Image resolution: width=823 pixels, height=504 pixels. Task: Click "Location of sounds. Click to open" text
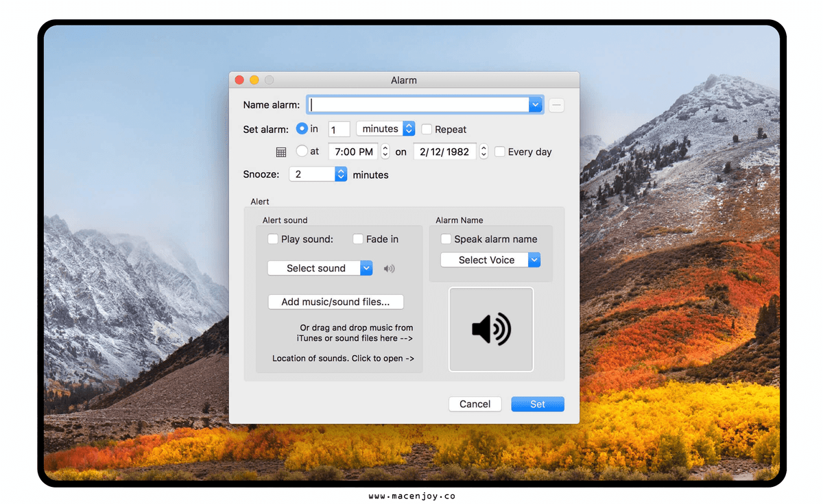tap(343, 358)
